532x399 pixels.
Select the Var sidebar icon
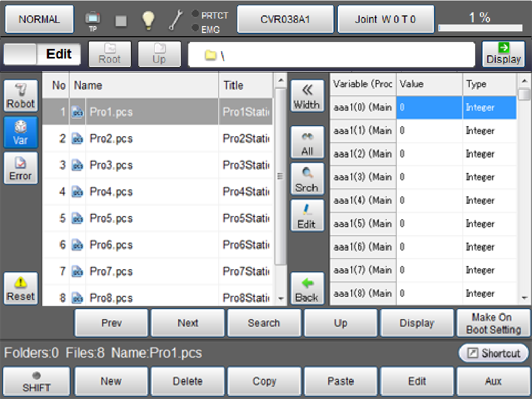point(21,132)
